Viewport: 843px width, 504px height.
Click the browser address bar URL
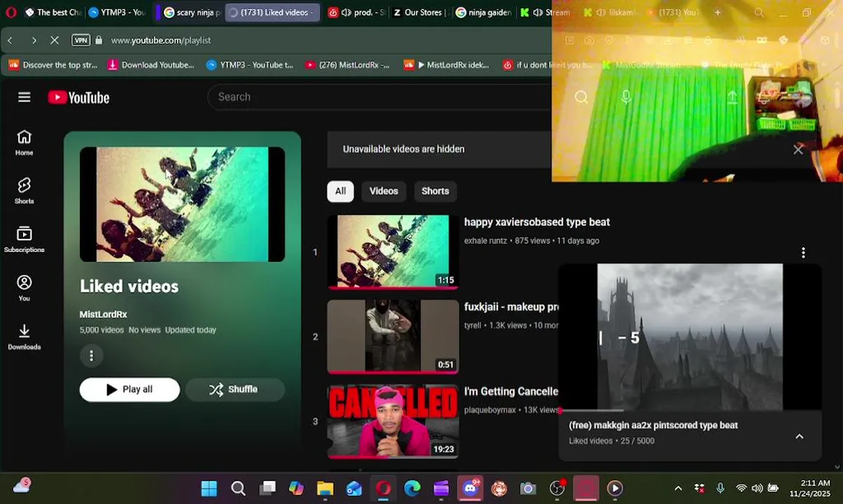coord(161,40)
